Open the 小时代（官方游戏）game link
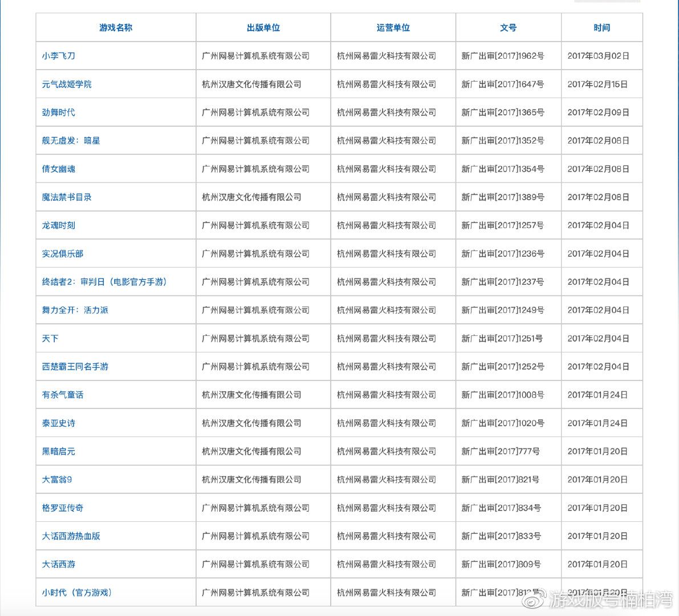The width and height of the screenshot is (679, 616). coord(77,593)
